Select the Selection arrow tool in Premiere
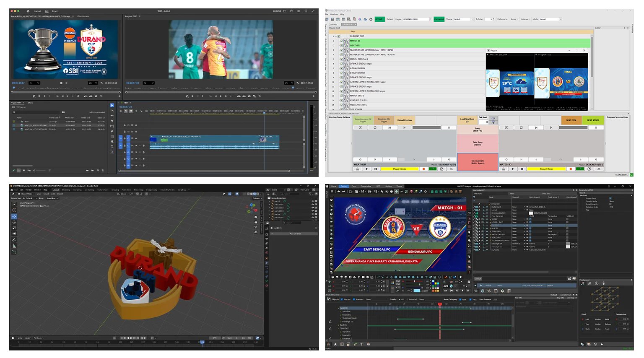Screen dimensions: 644x358 click(112, 105)
